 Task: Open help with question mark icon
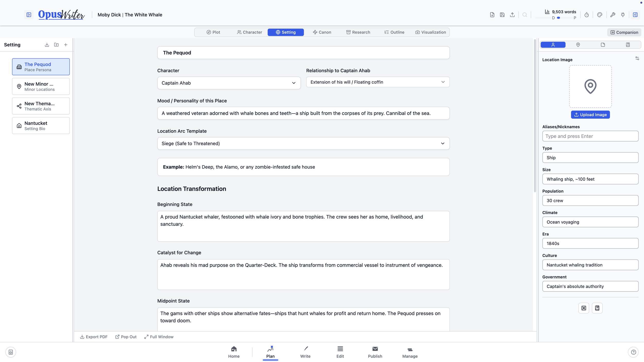(633, 352)
